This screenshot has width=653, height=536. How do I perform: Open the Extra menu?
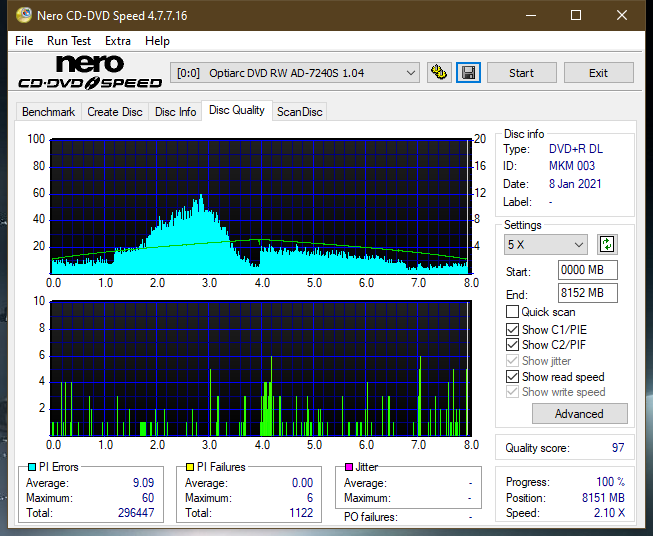click(118, 41)
